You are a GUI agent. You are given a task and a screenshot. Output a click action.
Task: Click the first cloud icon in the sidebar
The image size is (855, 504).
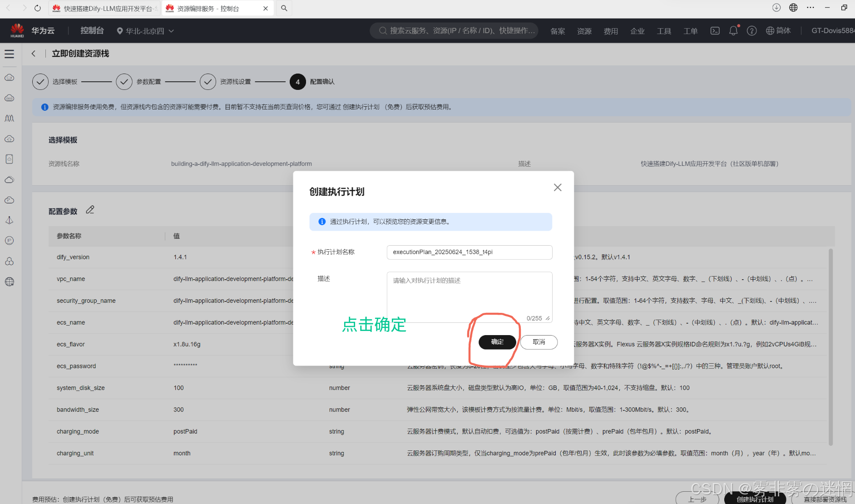[9, 78]
